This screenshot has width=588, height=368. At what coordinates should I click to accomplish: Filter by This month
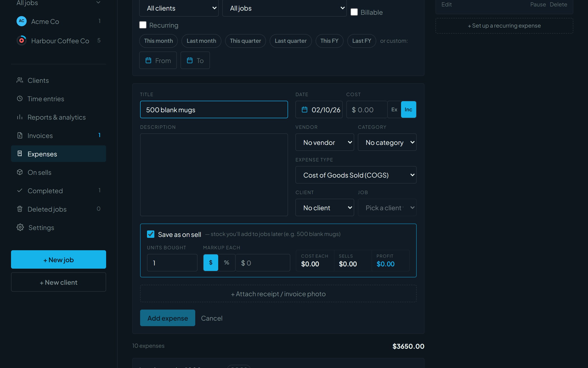coord(158,41)
